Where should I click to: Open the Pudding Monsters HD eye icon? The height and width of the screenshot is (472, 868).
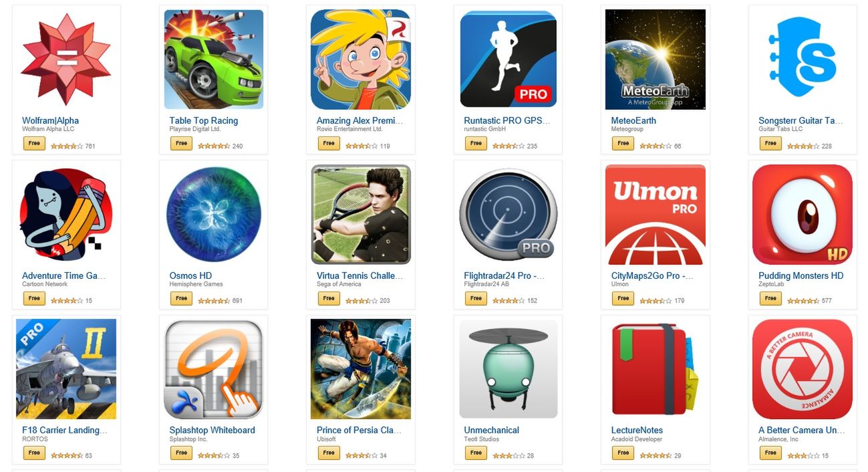pos(803,214)
